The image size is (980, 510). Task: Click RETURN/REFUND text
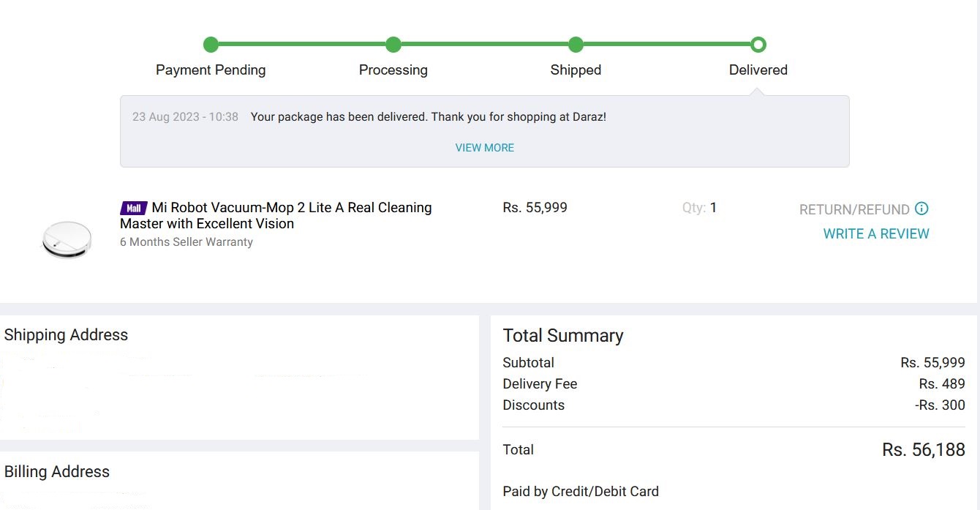tap(854, 210)
